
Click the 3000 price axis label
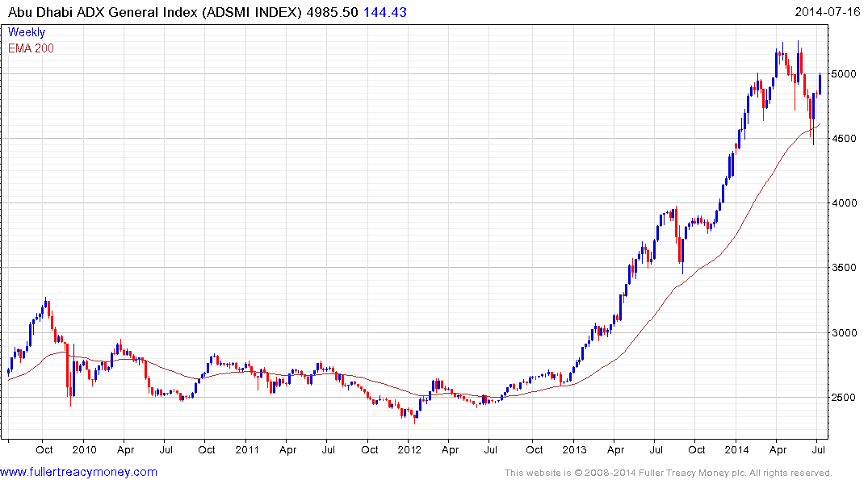pyautogui.click(x=844, y=332)
